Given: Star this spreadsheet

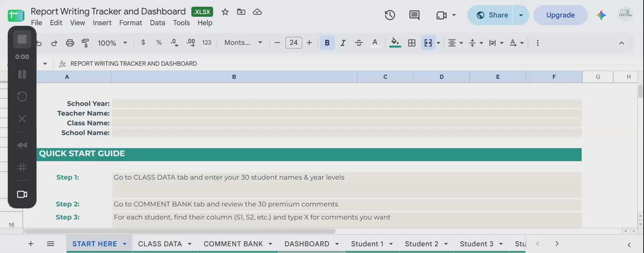Looking at the screenshot, I should click(225, 12).
